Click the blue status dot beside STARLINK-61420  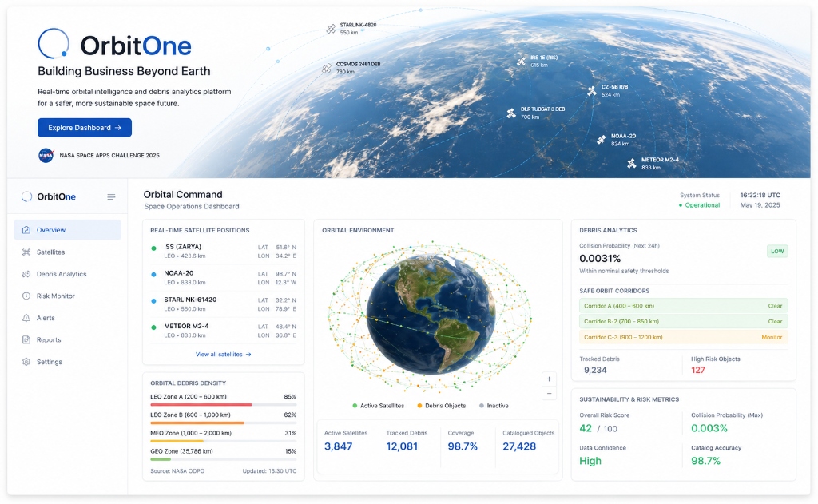[153, 301]
